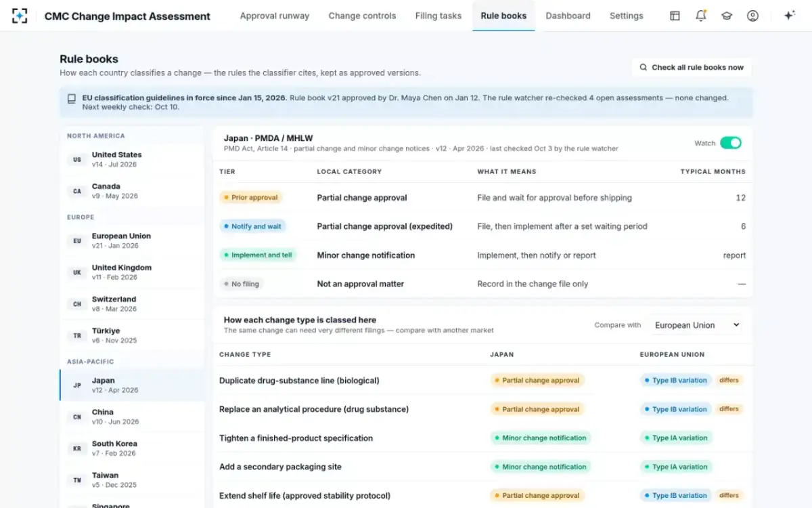This screenshot has width=812, height=508.
Task: Select the CN country badge
Action: (x=77, y=417)
